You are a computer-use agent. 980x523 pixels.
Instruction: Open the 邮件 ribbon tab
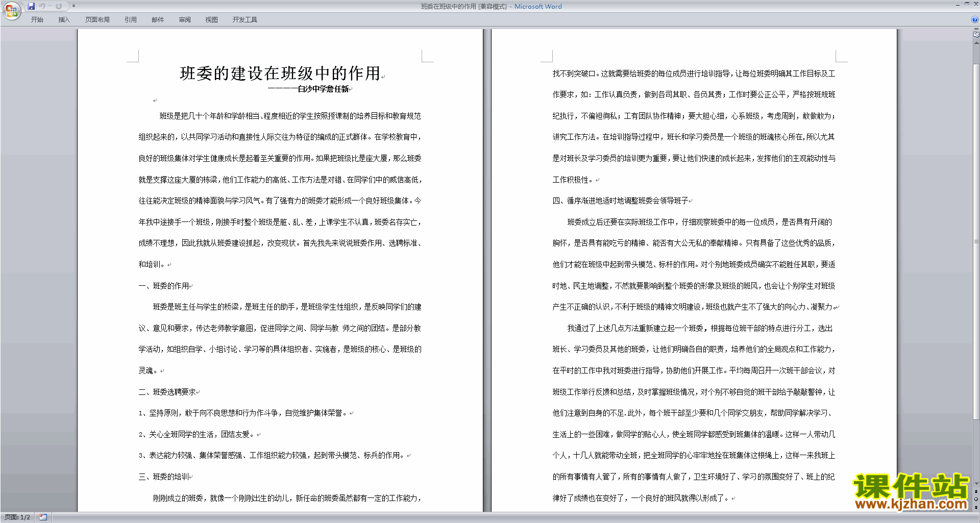pyautogui.click(x=158, y=20)
